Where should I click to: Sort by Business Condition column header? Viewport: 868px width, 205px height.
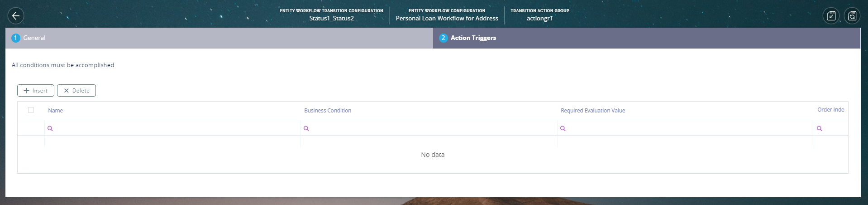tap(328, 111)
